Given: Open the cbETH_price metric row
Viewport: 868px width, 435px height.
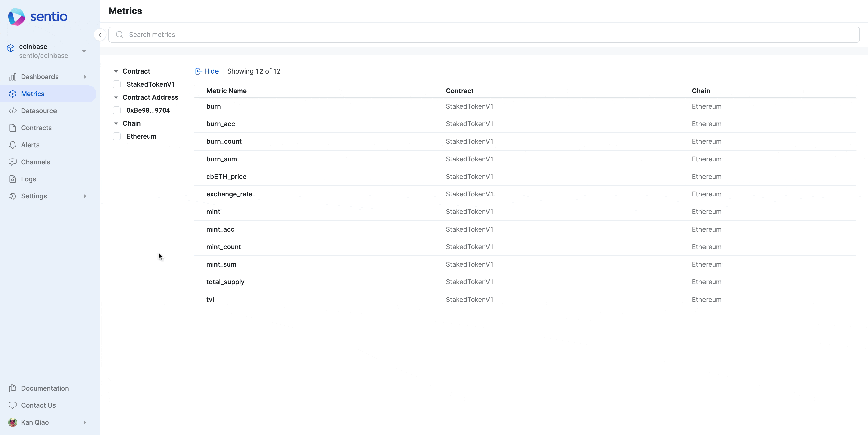Looking at the screenshot, I should tap(226, 176).
